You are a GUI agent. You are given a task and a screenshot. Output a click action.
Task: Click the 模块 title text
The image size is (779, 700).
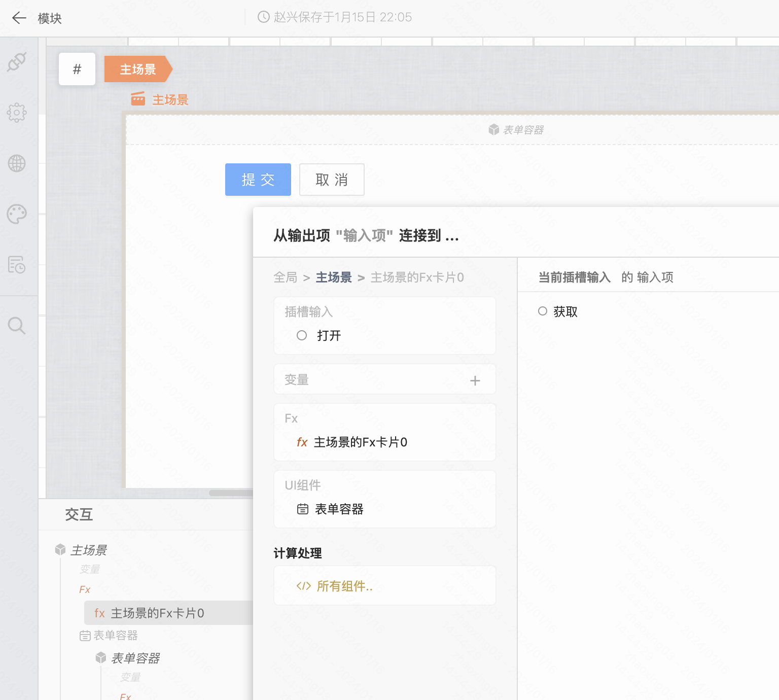pos(50,18)
